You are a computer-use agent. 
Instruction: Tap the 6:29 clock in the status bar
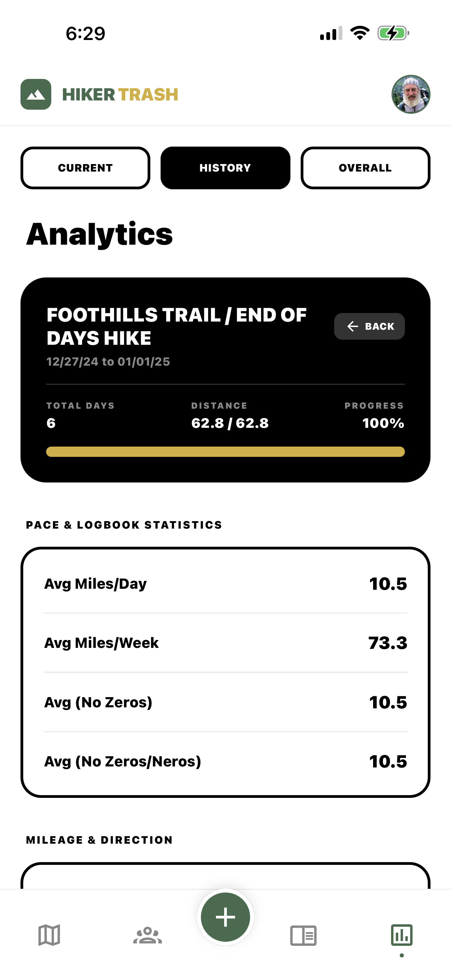[84, 33]
